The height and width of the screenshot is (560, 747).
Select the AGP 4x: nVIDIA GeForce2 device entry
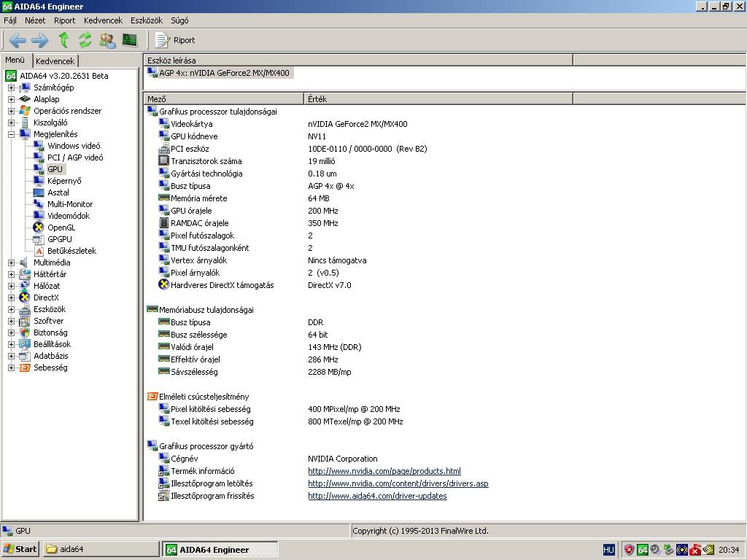point(219,73)
